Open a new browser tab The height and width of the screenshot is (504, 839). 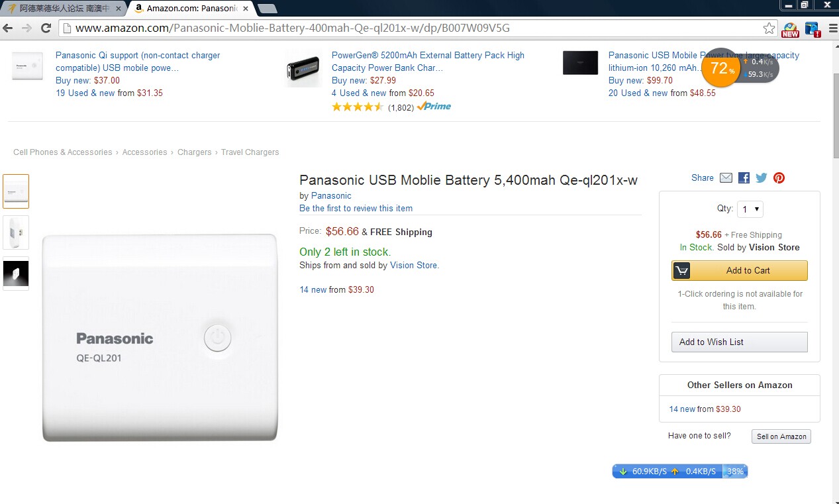coord(267,9)
